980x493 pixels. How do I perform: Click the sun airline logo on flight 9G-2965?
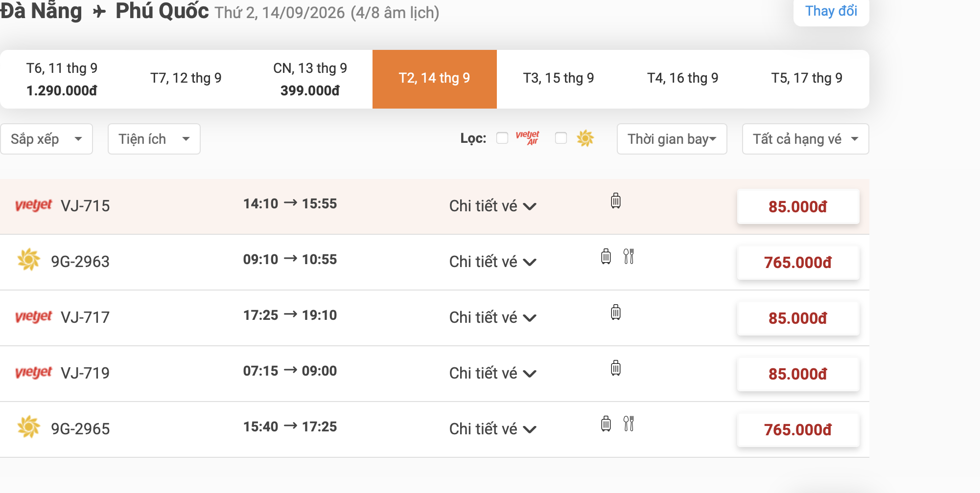pyautogui.click(x=29, y=426)
